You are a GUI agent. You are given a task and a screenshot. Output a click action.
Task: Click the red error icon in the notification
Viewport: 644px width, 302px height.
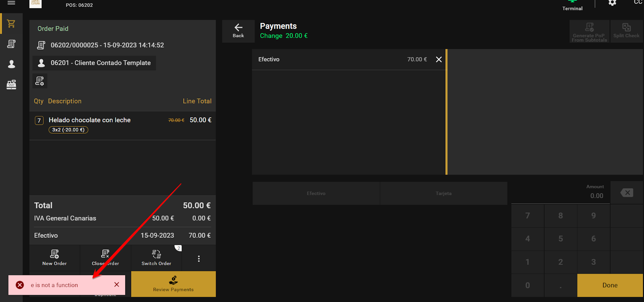[x=20, y=285]
